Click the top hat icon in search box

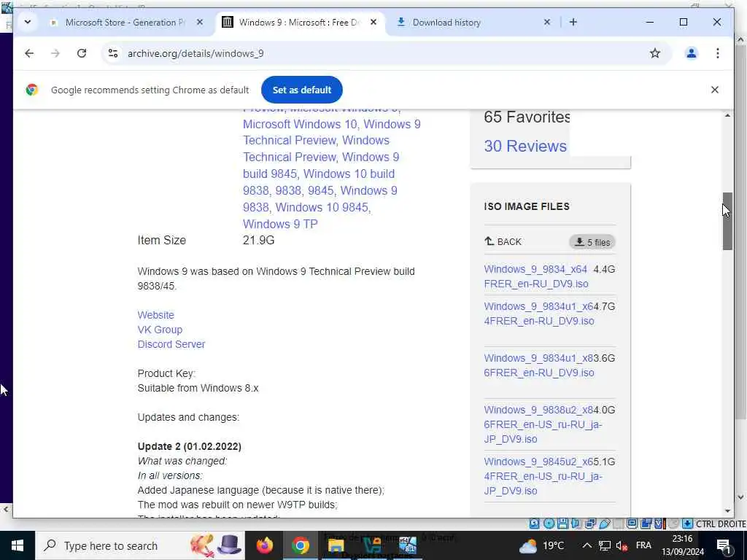[x=230, y=545]
